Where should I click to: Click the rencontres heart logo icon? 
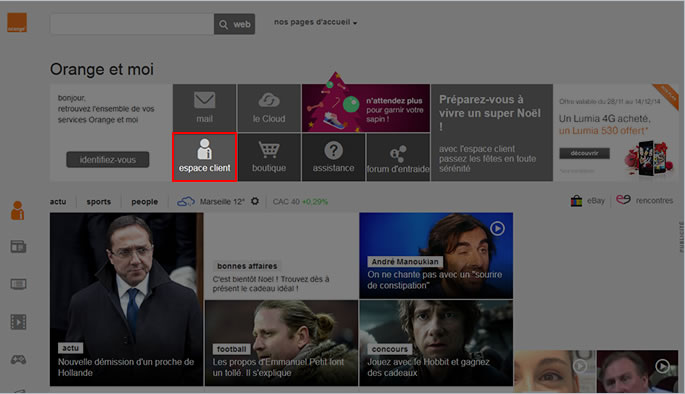pos(623,200)
